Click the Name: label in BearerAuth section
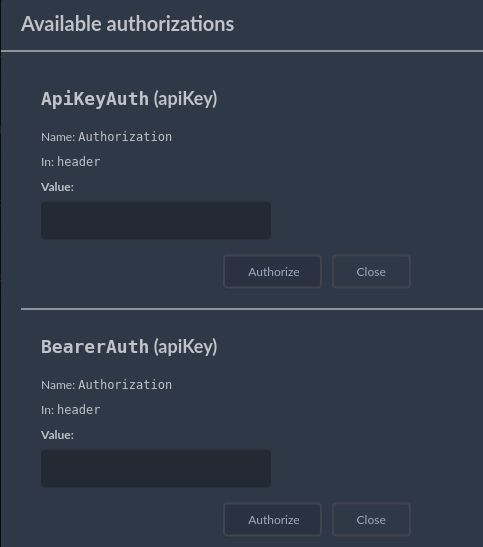Viewport: 483px width, 547px height. 58,385
